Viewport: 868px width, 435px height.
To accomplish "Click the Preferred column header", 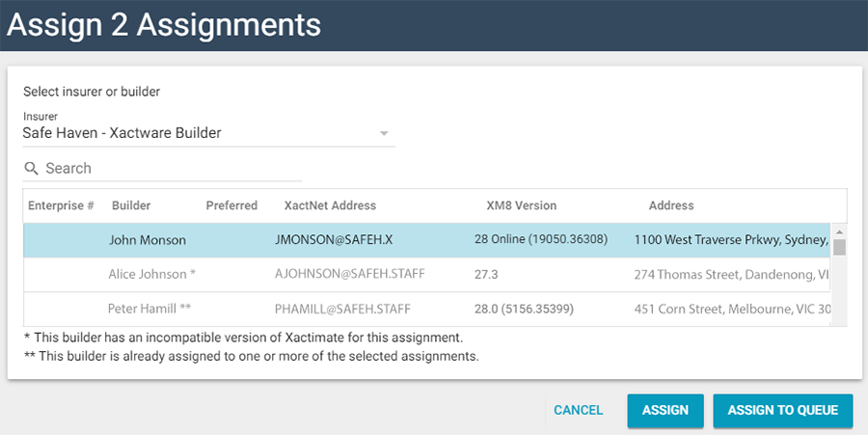I will (x=231, y=205).
